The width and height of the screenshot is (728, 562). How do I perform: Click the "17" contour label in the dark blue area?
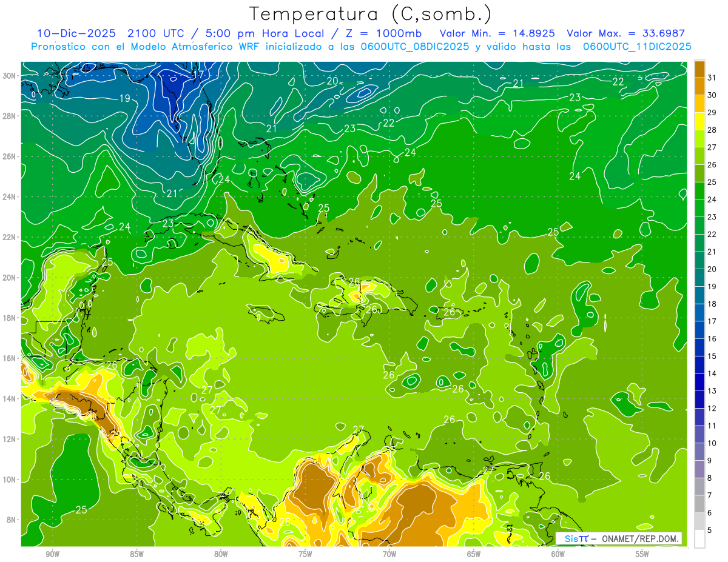pos(198,75)
